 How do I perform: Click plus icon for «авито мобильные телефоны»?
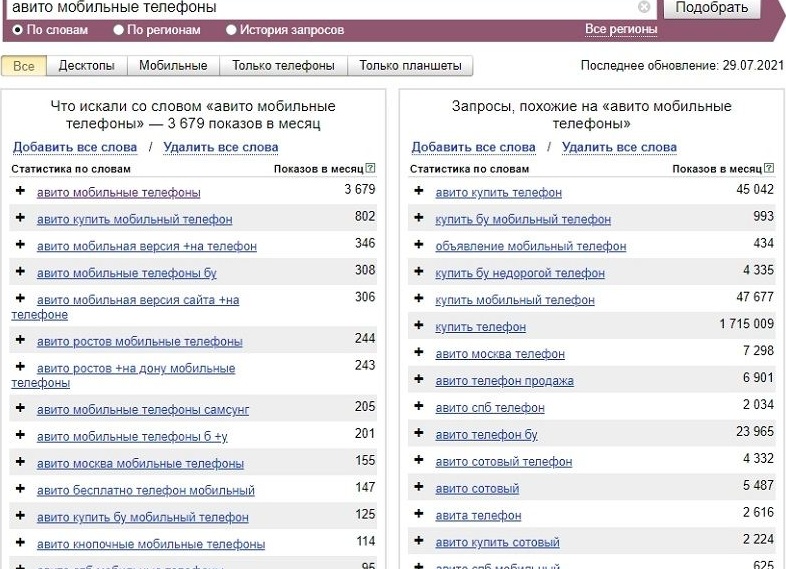coord(20,191)
